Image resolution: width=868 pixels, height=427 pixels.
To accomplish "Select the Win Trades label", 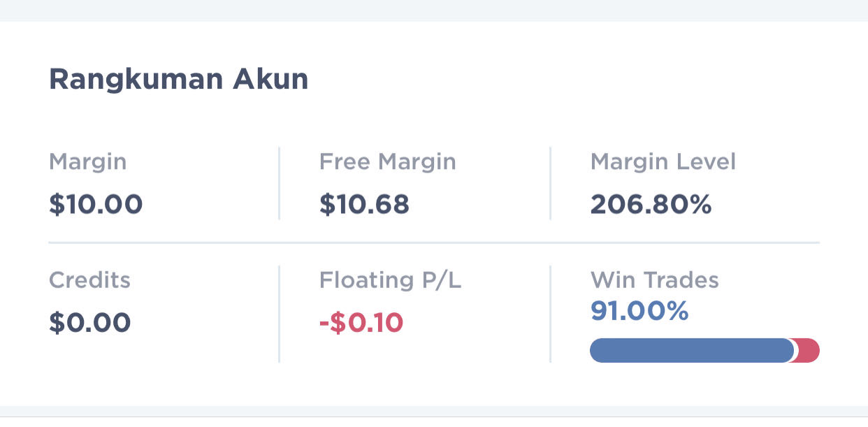I will (x=654, y=280).
